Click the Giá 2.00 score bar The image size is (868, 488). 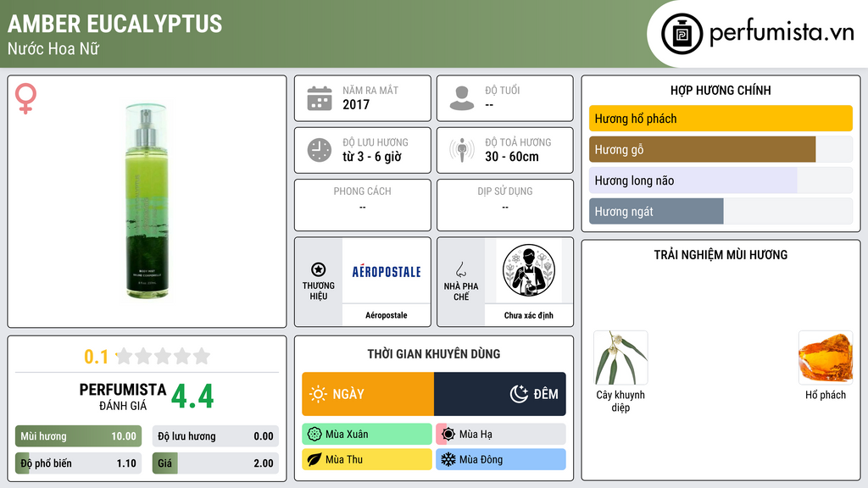click(215, 463)
